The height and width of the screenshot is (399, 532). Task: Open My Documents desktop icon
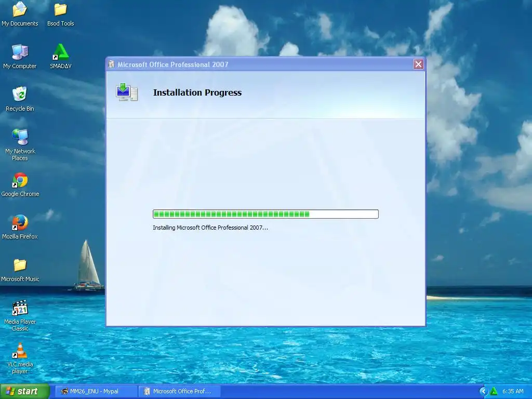click(x=20, y=14)
